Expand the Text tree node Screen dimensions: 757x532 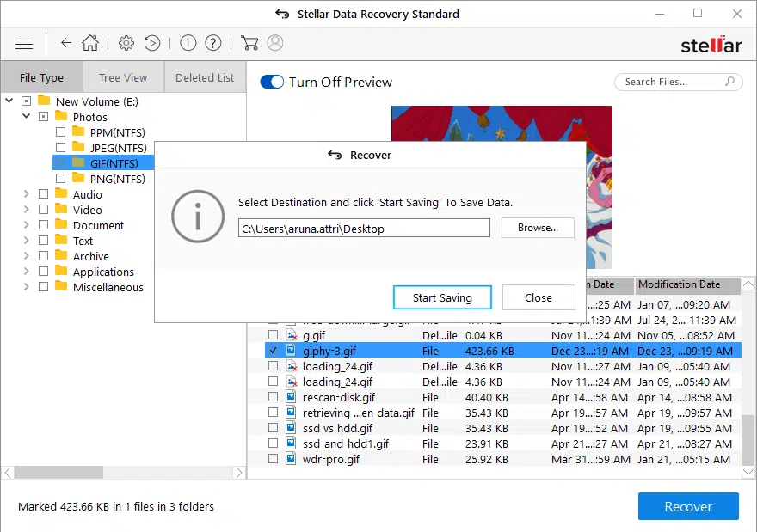point(26,240)
